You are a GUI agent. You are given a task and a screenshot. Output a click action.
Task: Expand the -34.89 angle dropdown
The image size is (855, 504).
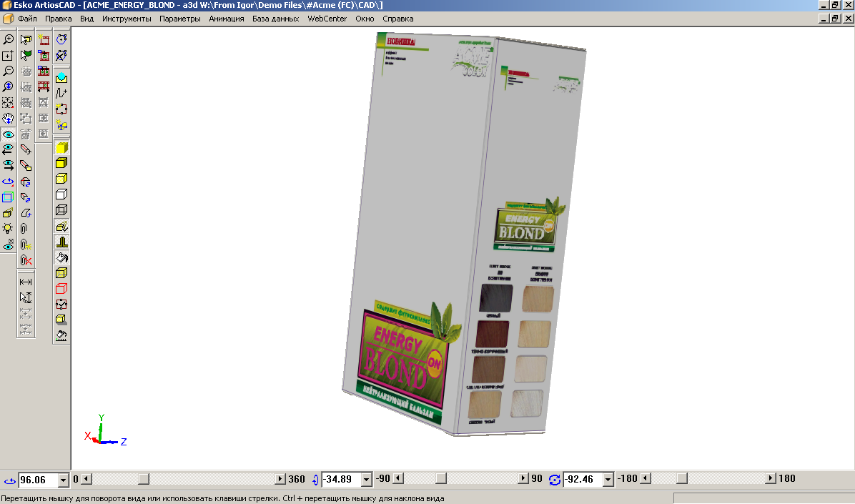point(367,480)
